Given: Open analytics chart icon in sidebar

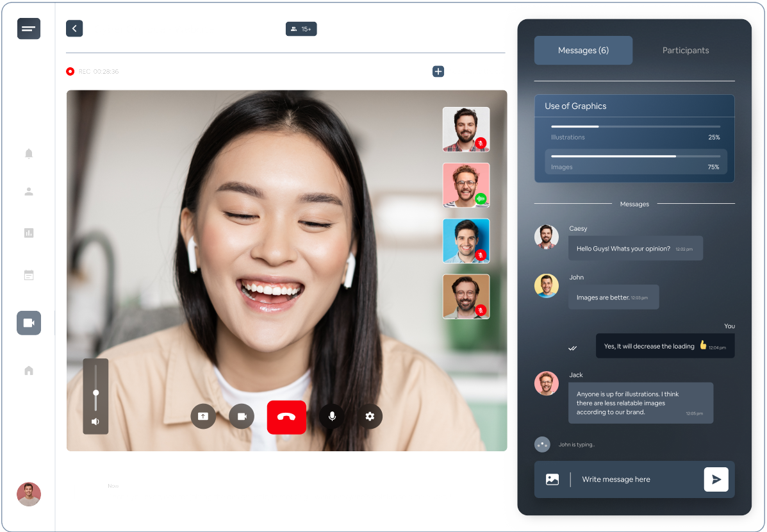Looking at the screenshot, I should click(x=29, y=233).
